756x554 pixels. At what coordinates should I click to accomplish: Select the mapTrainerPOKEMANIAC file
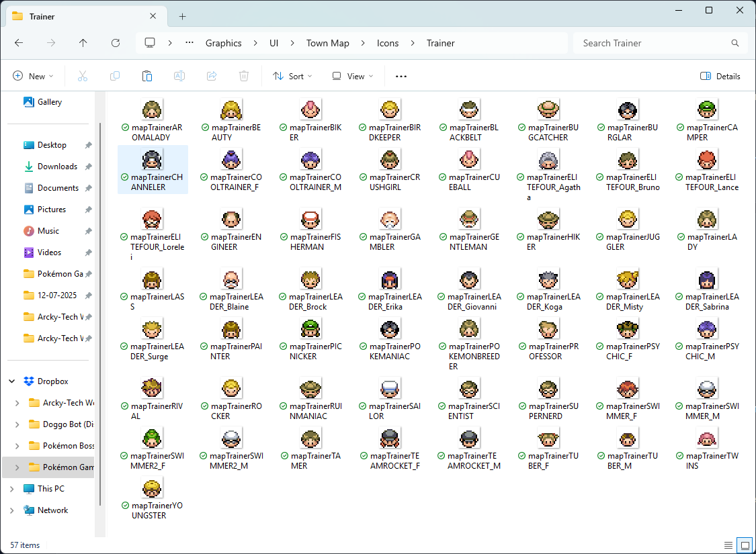[390, 338]
